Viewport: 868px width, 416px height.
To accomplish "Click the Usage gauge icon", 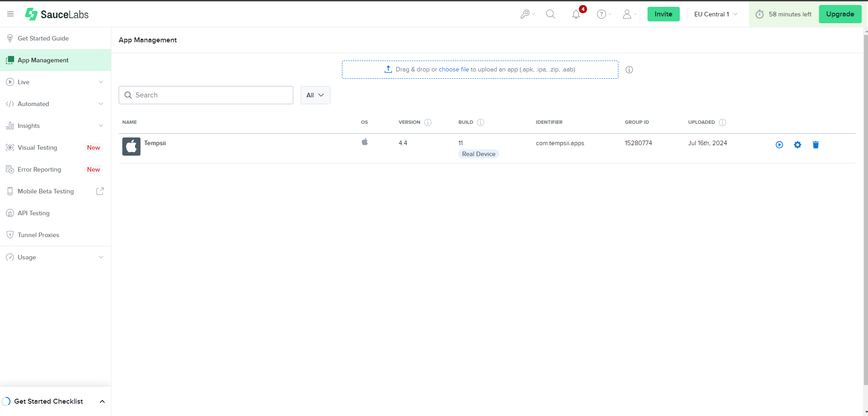I will pos(10,257).
